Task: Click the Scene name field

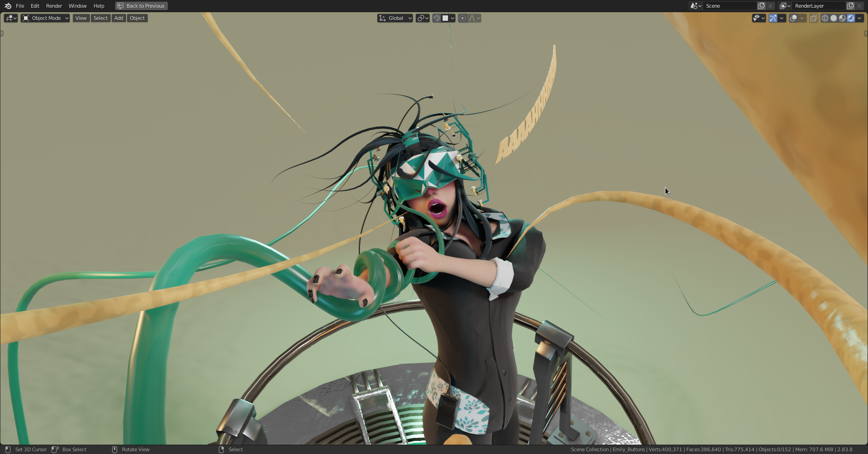Action: pyautogui.click(x=730, y=6)
